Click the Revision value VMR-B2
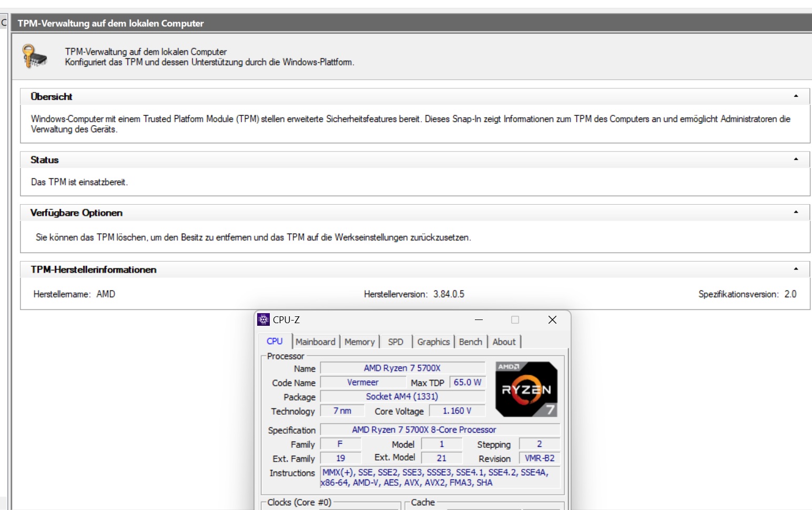 click(540, 458)
